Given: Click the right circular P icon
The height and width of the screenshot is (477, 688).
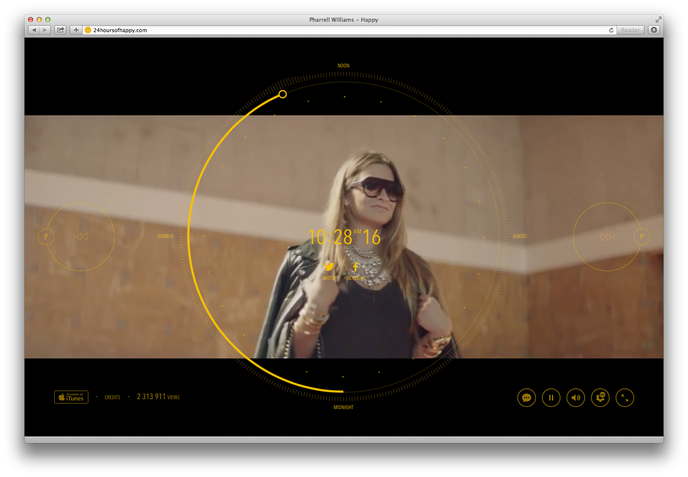Looking at the screenshot, I should coord(642,237).
